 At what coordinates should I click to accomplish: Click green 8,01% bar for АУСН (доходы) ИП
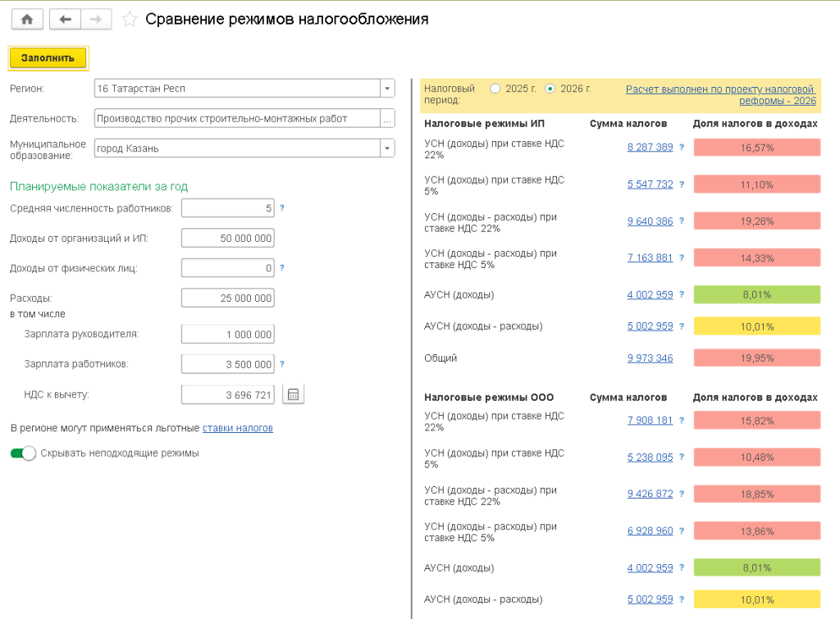pos(756,294)
